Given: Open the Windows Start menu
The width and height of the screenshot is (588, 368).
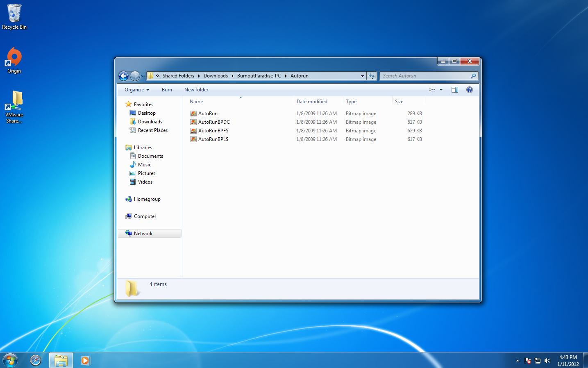Looking at the screenshot, I should point(10,360).
